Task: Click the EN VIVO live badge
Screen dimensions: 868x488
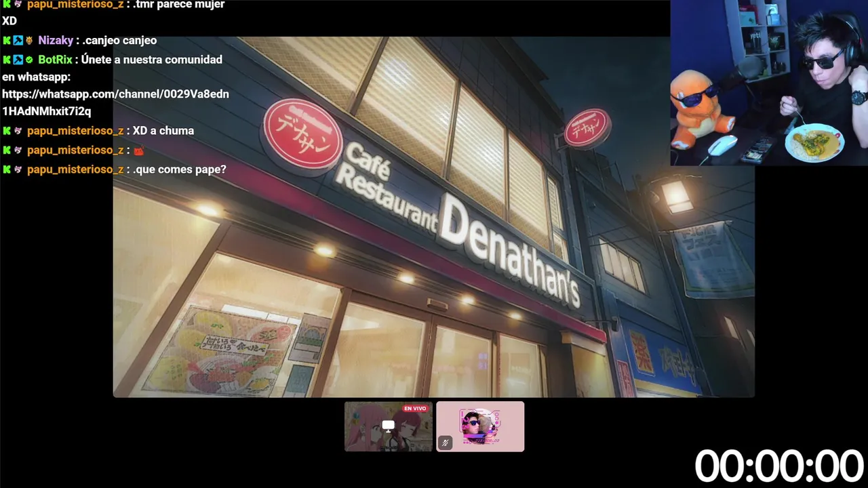Action: 415,409
